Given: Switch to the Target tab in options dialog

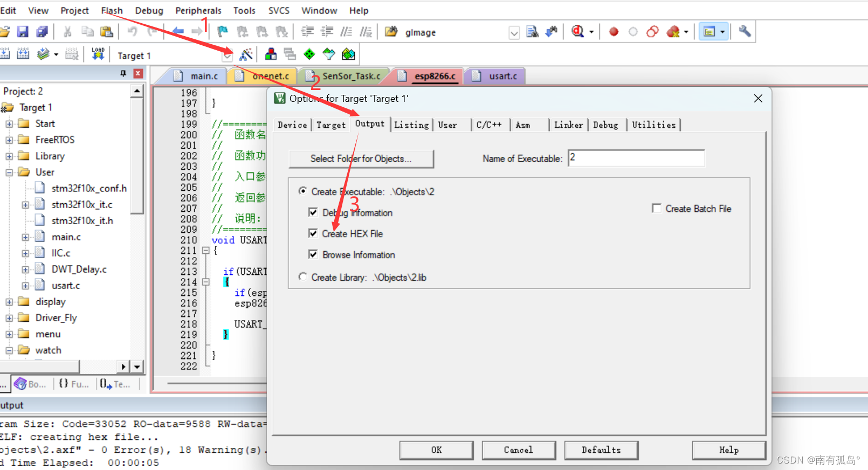Looking at the screenshot, I should (331, 125).
